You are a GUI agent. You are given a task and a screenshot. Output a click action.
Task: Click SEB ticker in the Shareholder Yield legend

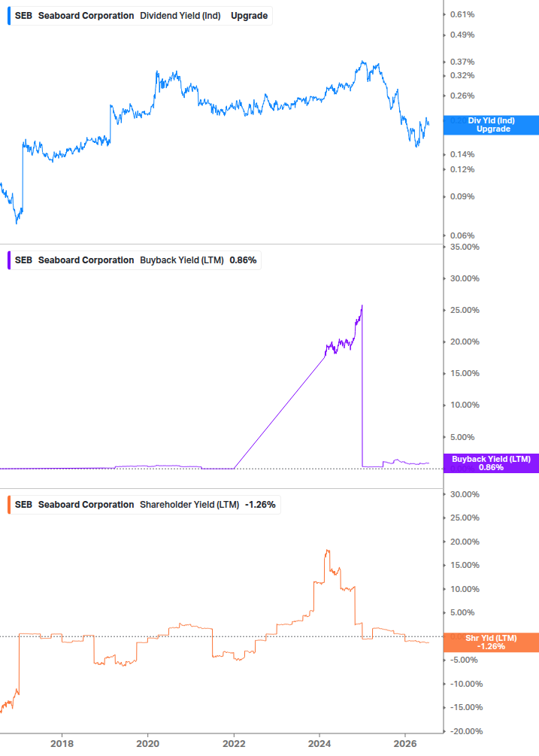(x=23, y=505)
